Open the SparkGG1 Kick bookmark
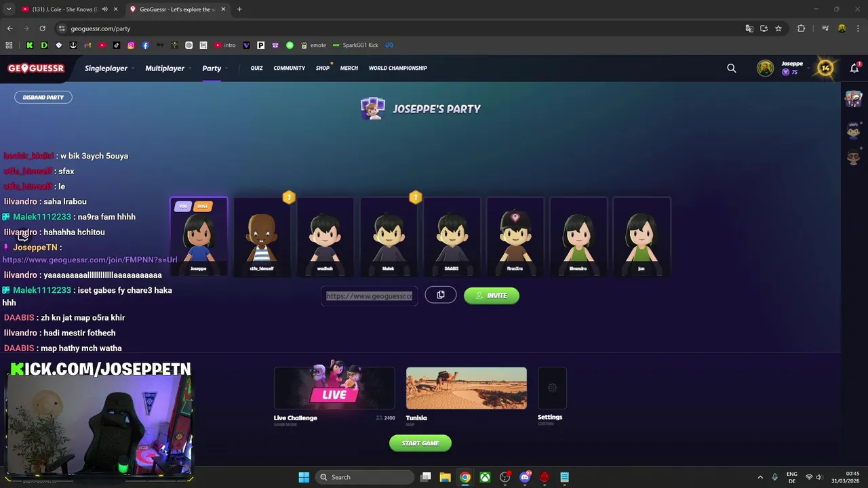Screen dimensions: 868x488 coord(355,45)
